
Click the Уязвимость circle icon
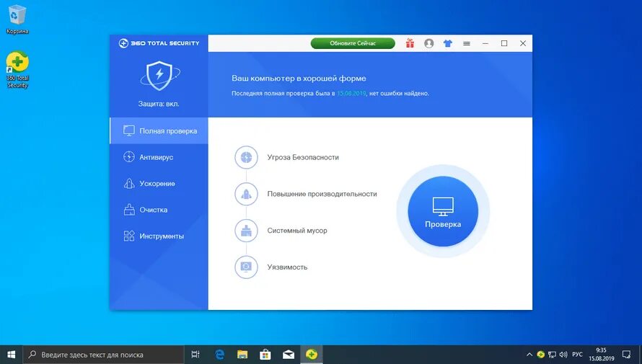[x=246, y=267]
